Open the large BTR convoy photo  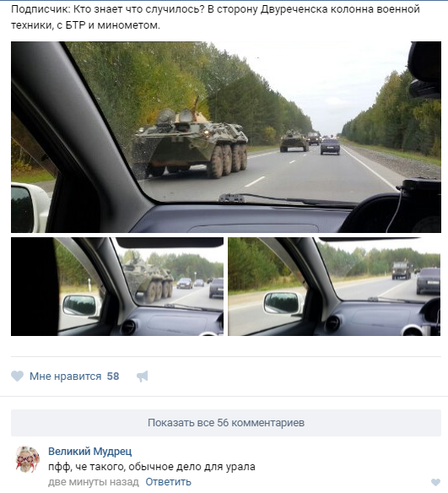[x=226, y=137]
